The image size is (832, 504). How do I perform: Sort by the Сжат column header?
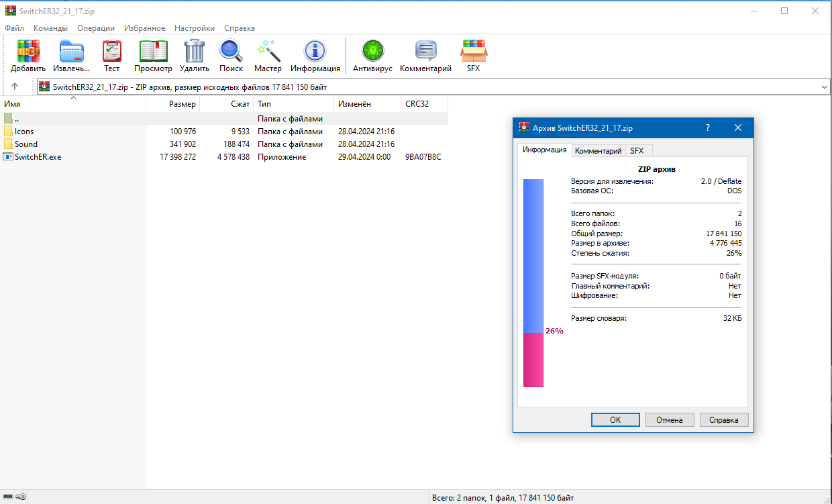coord(226,104)
